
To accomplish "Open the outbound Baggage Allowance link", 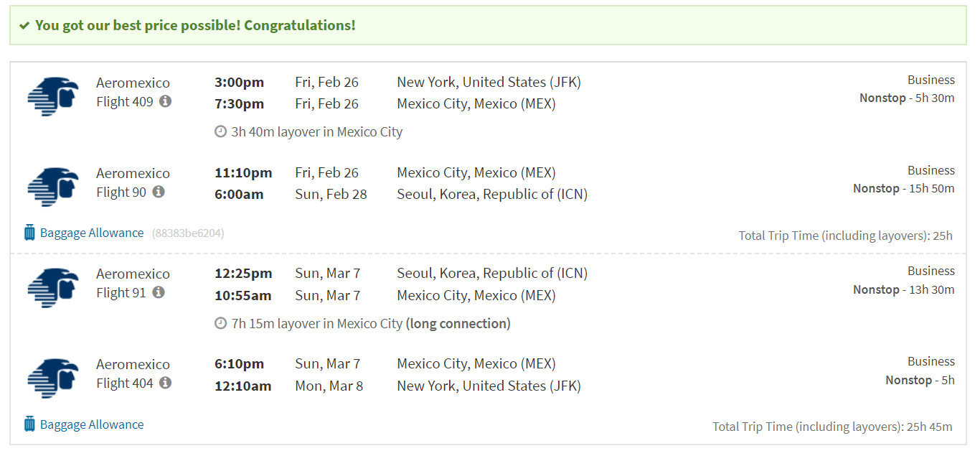I will [x=92, y=233].
